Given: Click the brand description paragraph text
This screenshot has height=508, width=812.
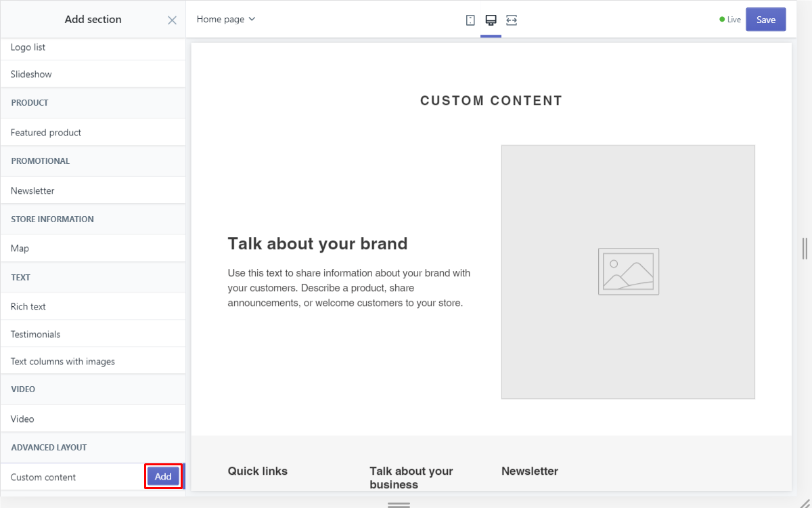Looking at the screenshot, I should (349, 288).
